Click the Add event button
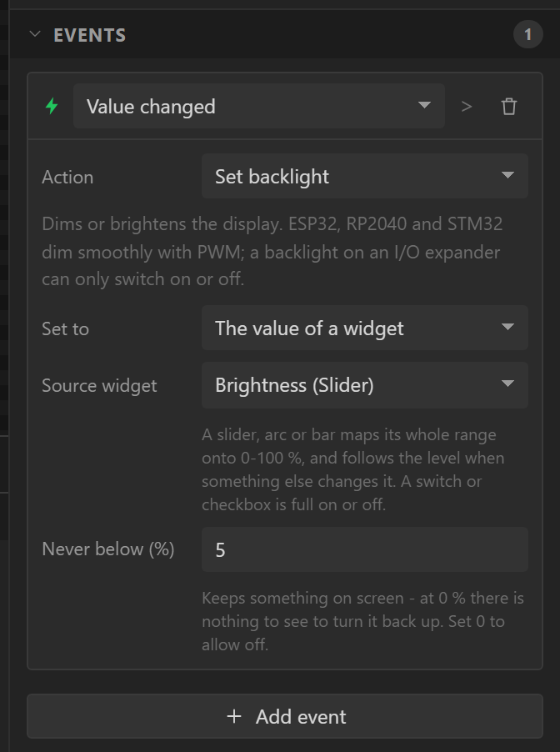The image size is (560, 752). 285,716
